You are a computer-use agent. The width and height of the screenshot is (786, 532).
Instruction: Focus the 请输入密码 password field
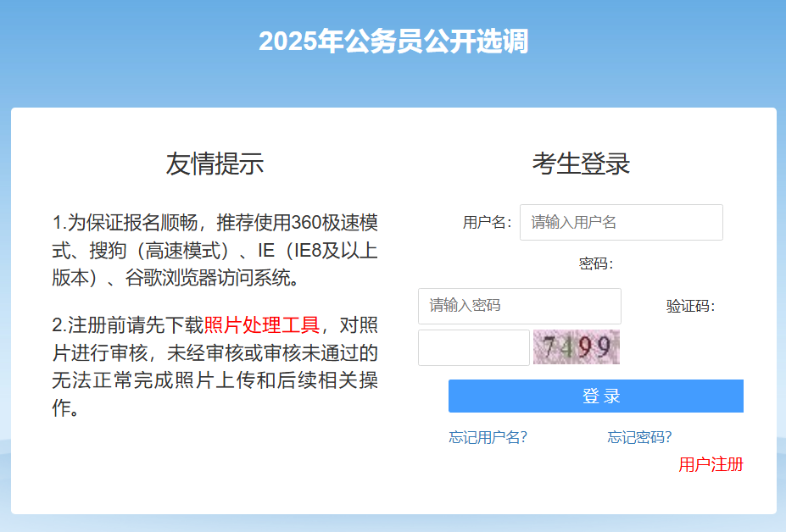(519, 306)
